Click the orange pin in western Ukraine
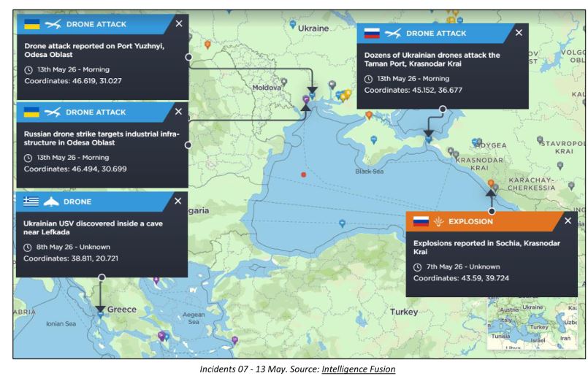588x376 pixels. pyautogui.click(x=207, y=45)
